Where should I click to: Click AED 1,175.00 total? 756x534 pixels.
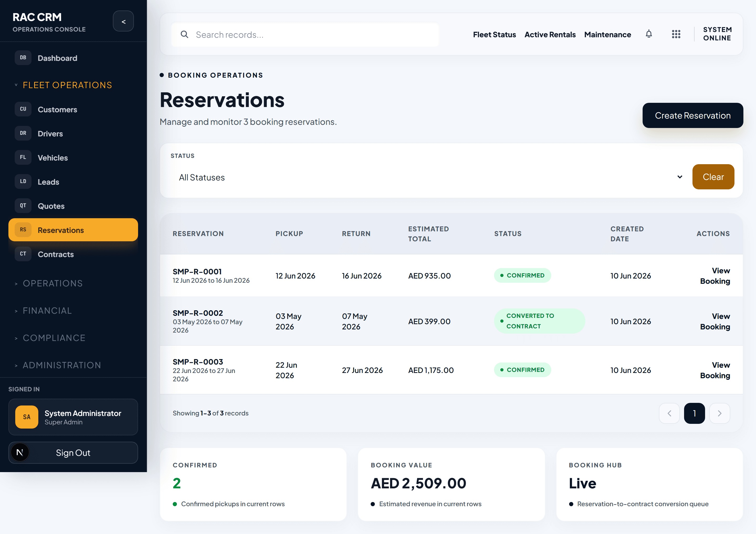pyautogui.click(x=431, y=370)
